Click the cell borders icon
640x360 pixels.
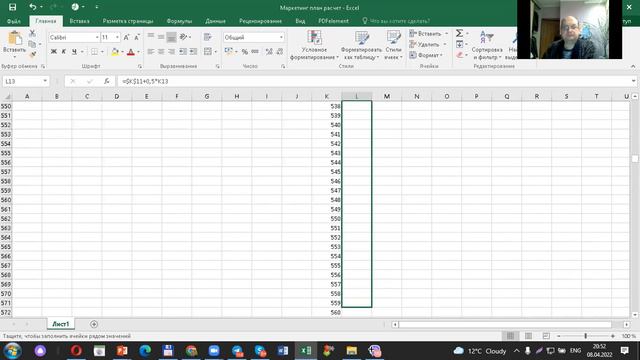pyautogui.click(x=94, y=51)
